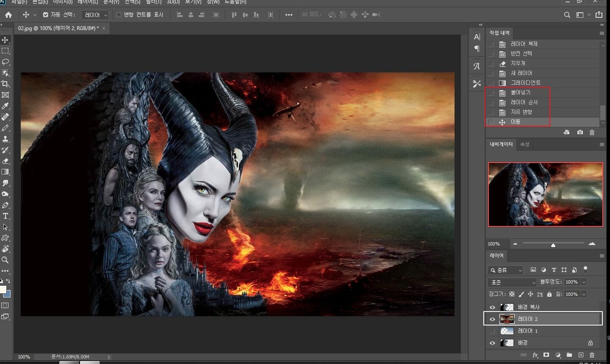Create a new snapshot with camera icon

point(580,132)
